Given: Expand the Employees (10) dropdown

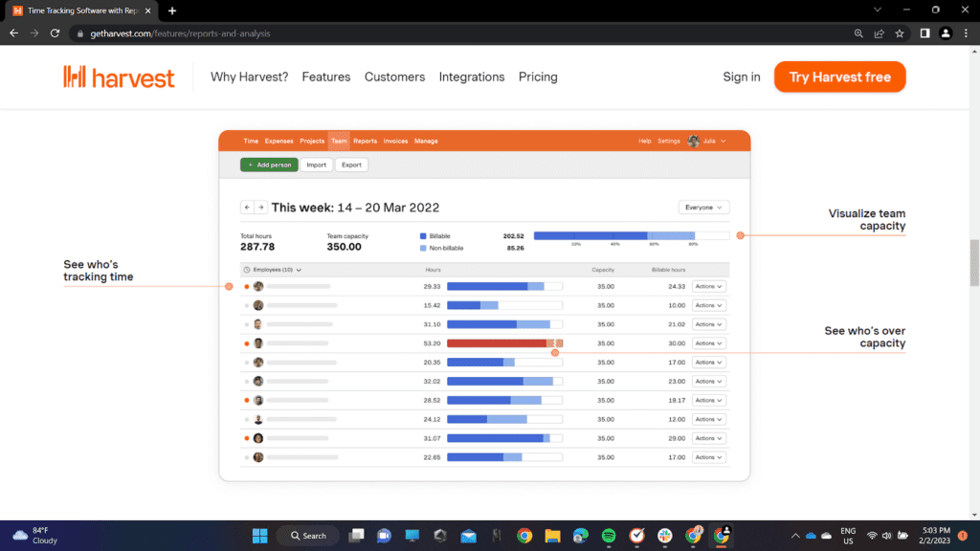Looking at the screenshot, I should (x=273, y=270).
